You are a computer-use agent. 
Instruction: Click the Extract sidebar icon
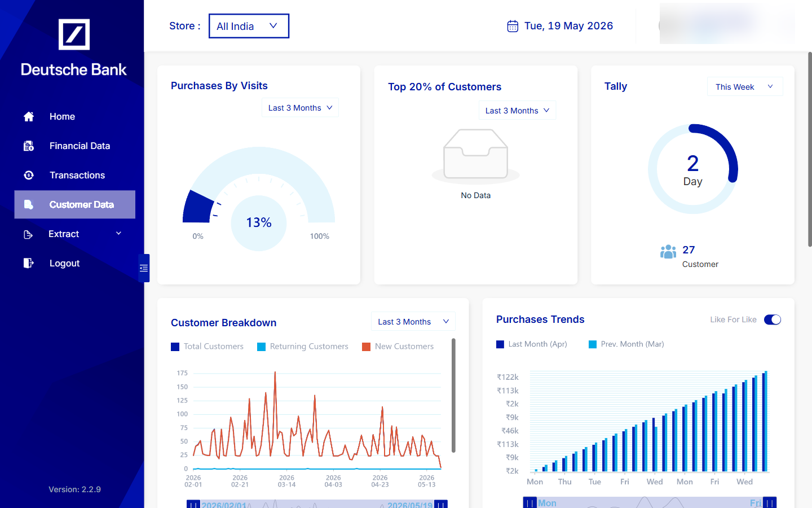(28, 234)
